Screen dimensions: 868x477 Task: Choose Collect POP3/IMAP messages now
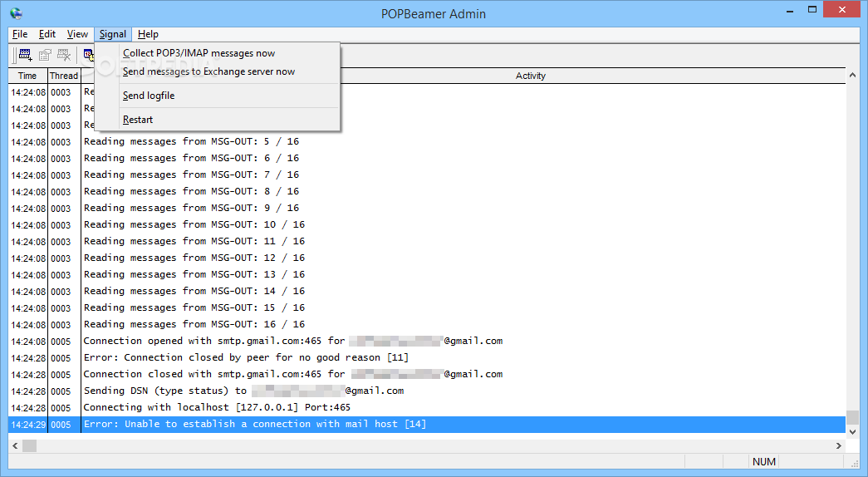218,53
